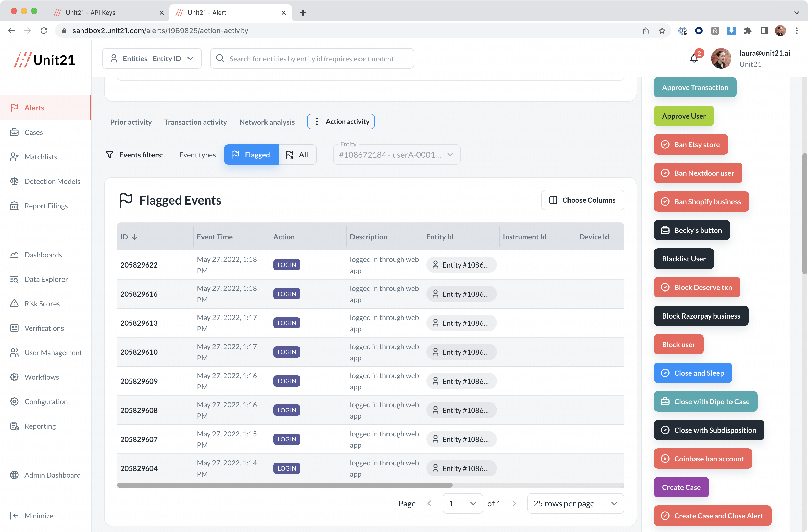Screen dimensions: 808x532
Task: Enable the Flagged events filter
Action: (251, 155)
